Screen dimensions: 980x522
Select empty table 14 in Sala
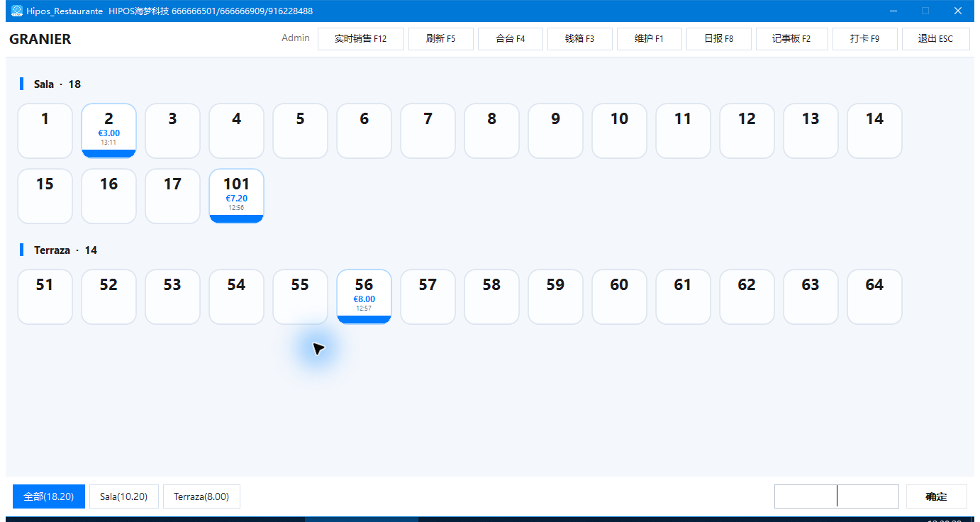coord(875,130)
